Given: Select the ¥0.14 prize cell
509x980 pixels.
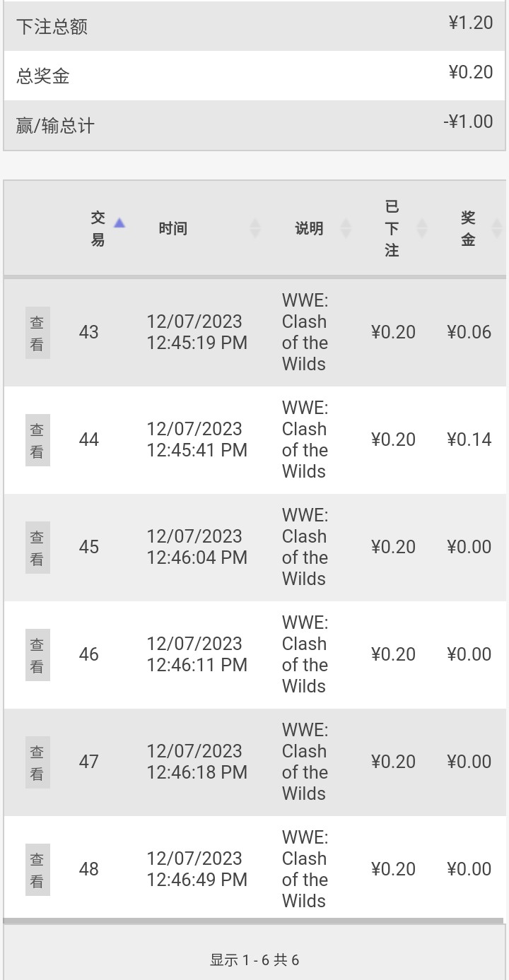Looking at the screenshot, I should click(469, 440).
